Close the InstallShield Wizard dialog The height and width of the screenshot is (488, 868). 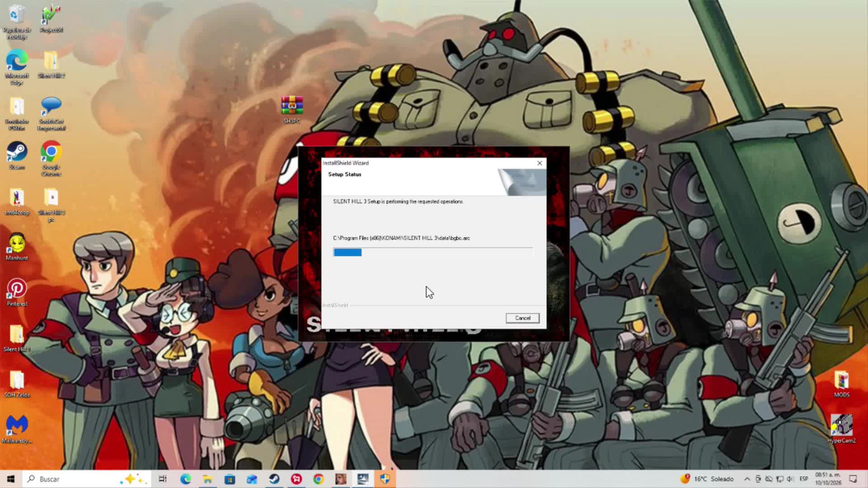pyautogui.click(x=539, y=163)
